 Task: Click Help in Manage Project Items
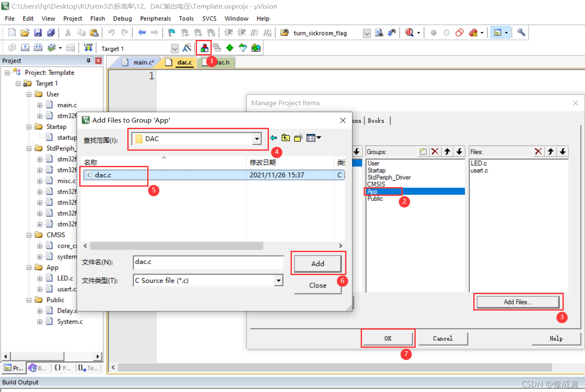(x=556, y=338)
